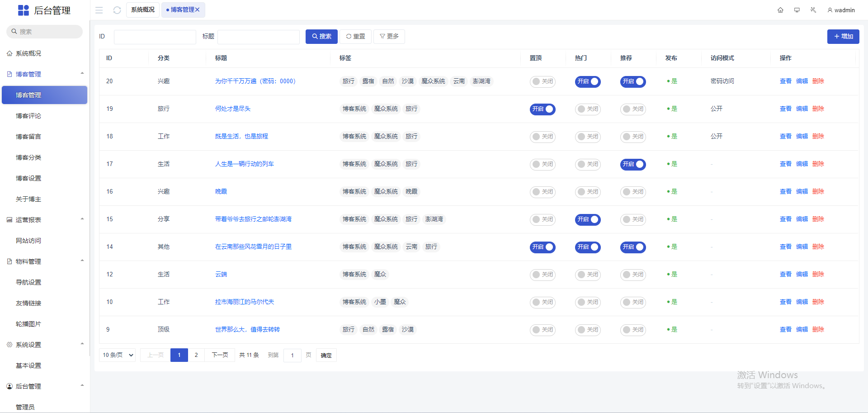The image size is (868, 413).
Task: Click the 后台管理 user icon in sidebar
Action: pos(9,386)
